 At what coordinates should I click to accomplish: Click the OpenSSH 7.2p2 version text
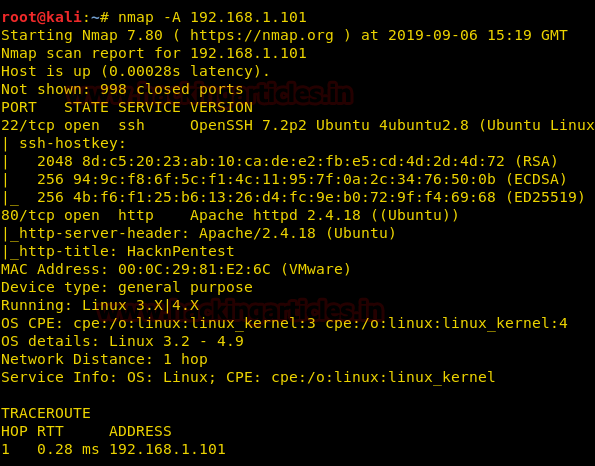click(248, 126)
